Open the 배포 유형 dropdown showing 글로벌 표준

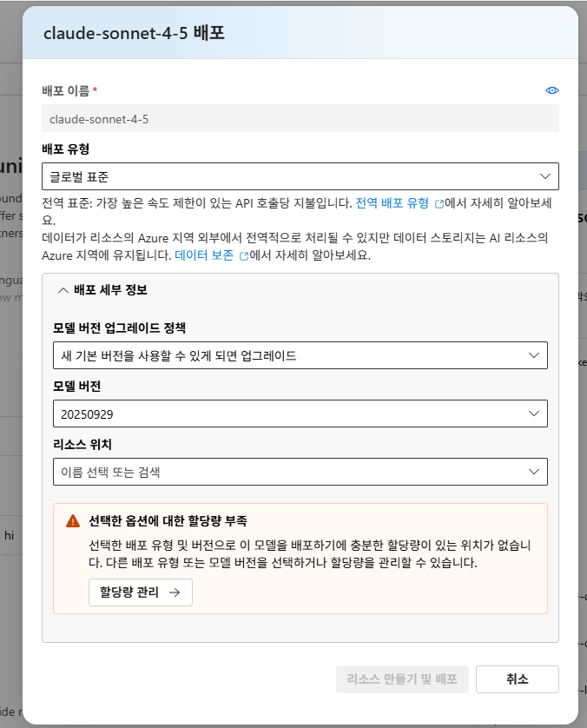300,176
